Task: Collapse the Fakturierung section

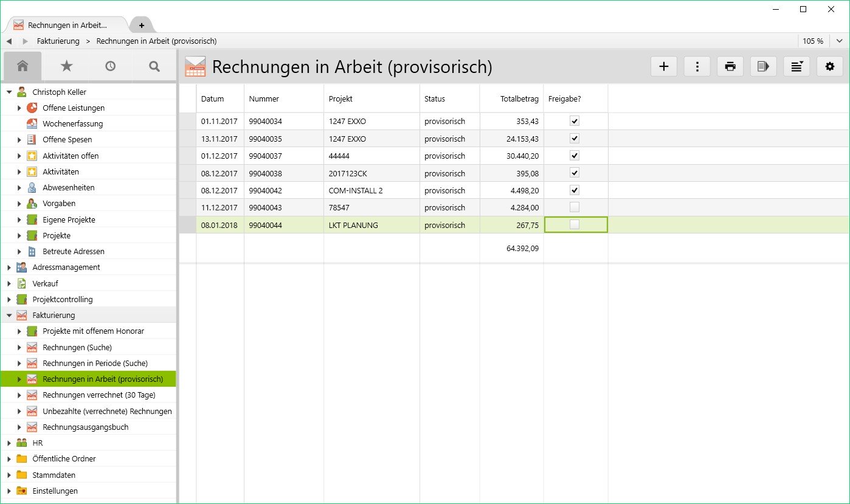Action: pos(9,315)
